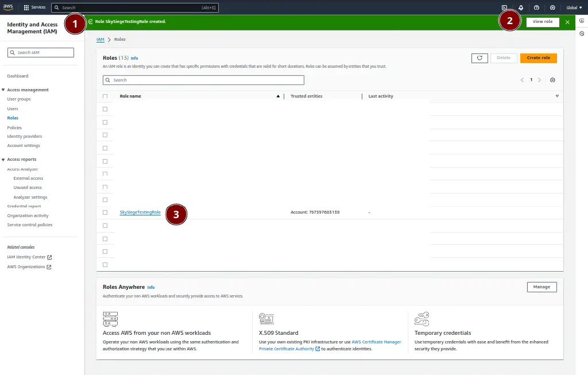Collapse the Access reports section
This screenshot has width=588, height=375.
point(3,160)
